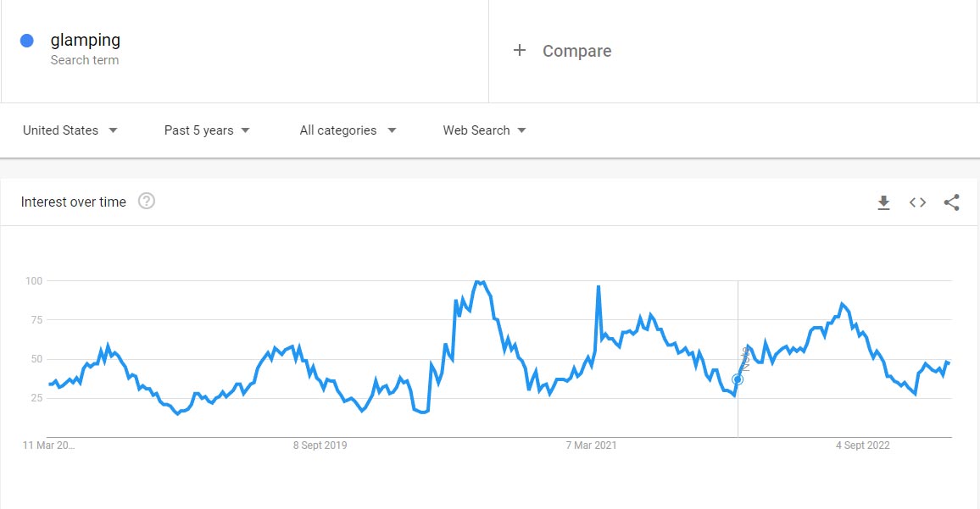Click the 4 Sept 2022 axis label
The height and width of the screenshot is (509, 980).
[863, 445]
